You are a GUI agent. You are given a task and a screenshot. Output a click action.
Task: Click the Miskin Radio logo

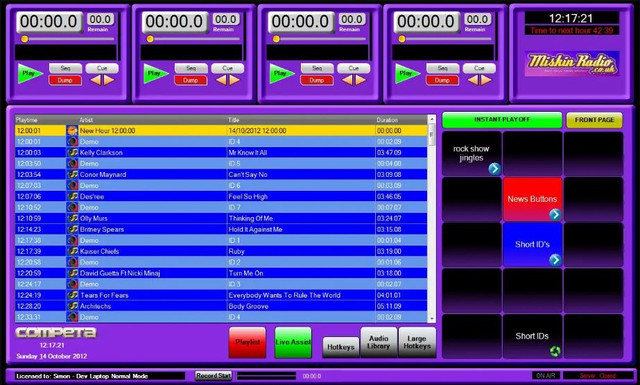[x=572, y=64]
